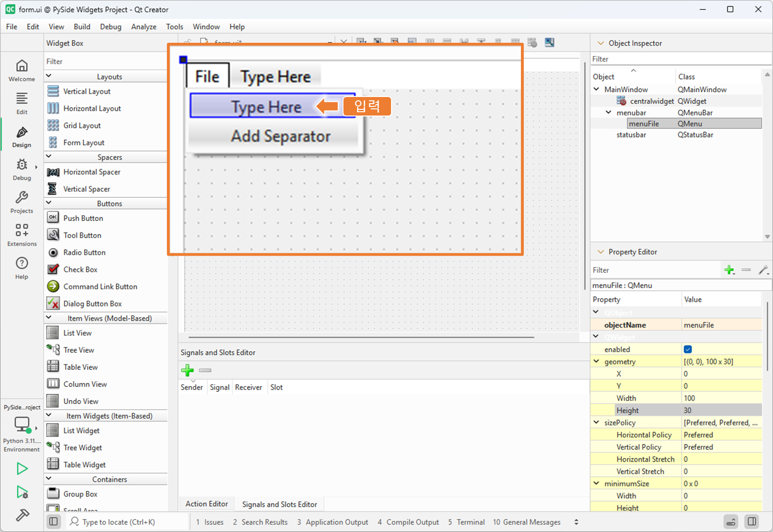The image size is (773, 532).
Task: Add a connection with green plus
Action: [187, 370]
